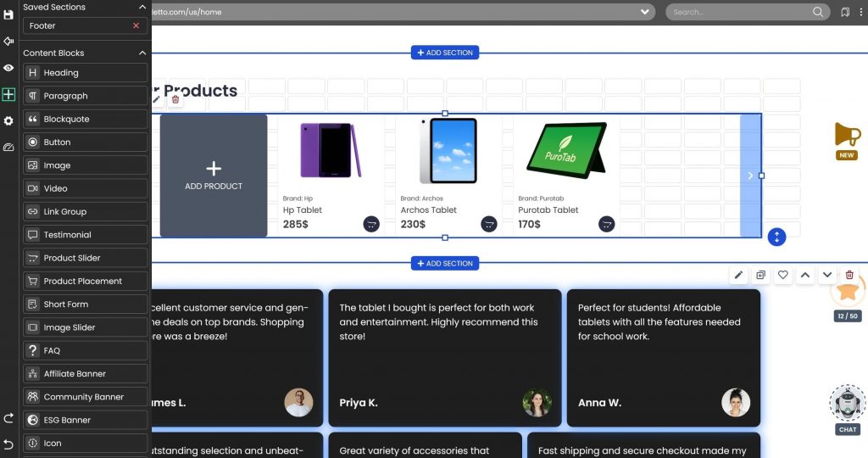The width and height of the screenshot is (868, 458).
Task: Move testimonial section up
Action: tap(805, 276)
